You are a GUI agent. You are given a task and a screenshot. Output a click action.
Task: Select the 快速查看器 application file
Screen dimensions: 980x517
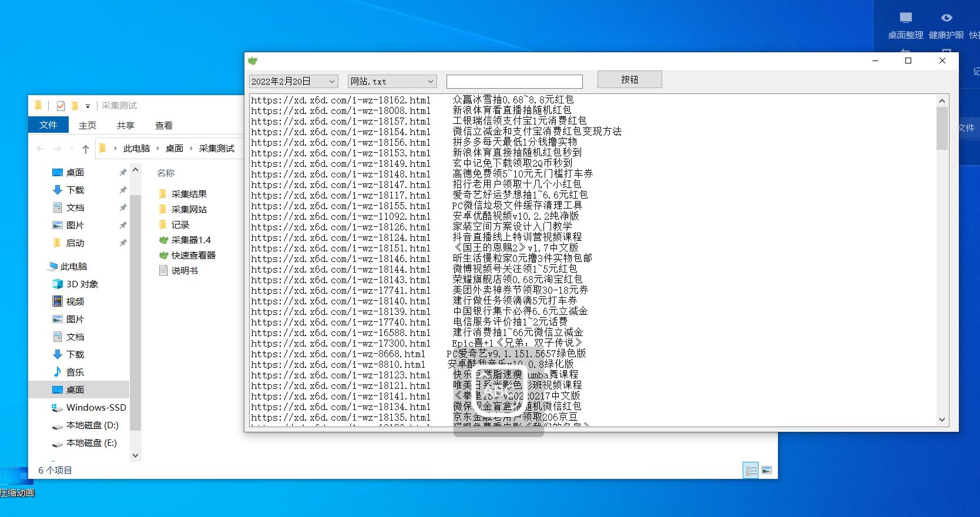click(187, 255)
